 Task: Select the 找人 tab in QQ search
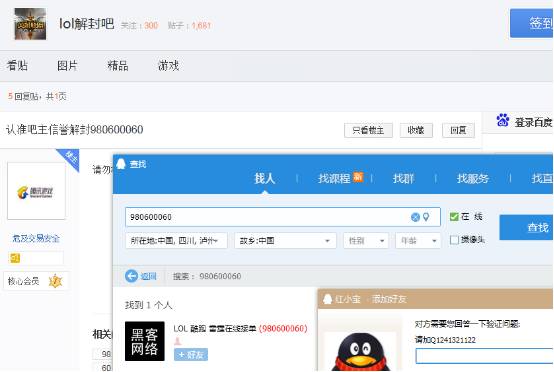(x=265, y=178)
